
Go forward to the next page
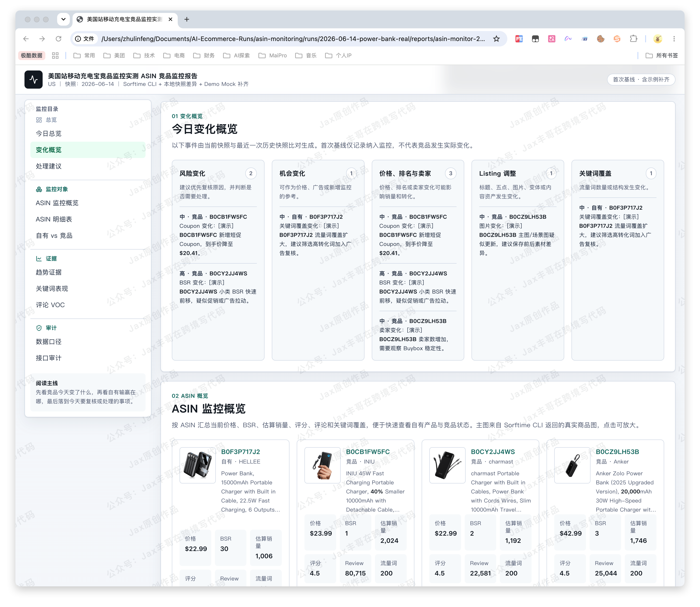click(x=42, y=39)
